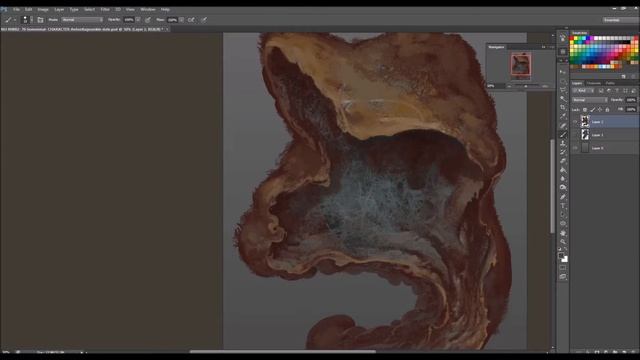Change screen mode from the toolbox
Image resolution: width=640 pixels, height=360 pixels.
(563, 277)
